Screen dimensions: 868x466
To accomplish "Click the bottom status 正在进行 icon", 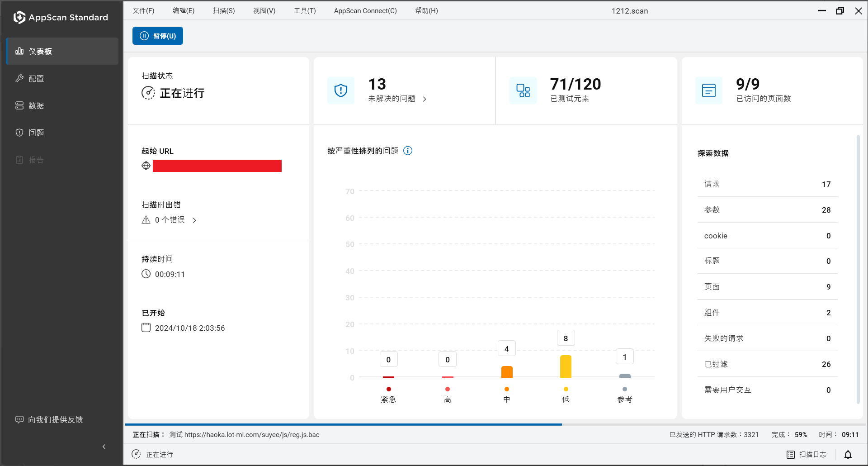I will (x=136, y=454).
